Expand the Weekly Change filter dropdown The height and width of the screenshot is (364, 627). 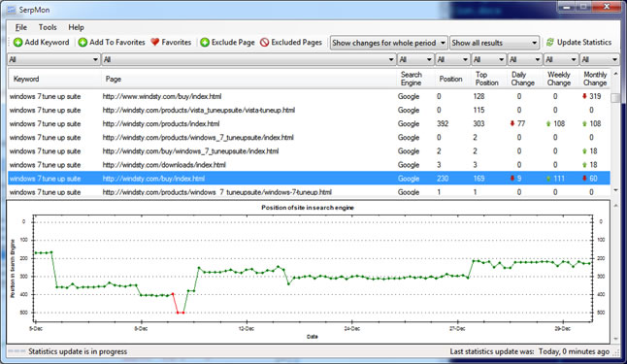pyautogui.click(x=574, y=59)
